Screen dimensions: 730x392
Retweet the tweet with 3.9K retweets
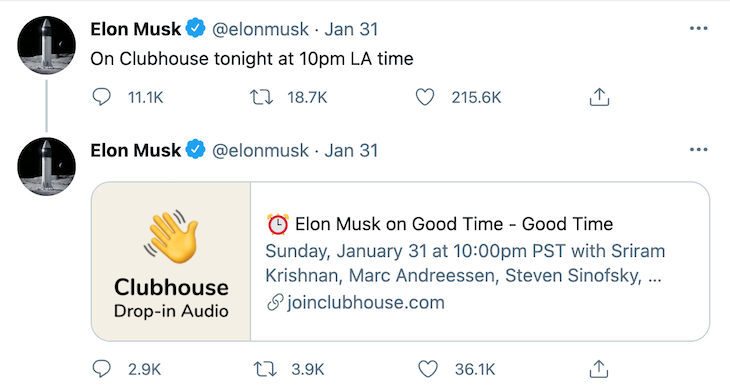265,369
